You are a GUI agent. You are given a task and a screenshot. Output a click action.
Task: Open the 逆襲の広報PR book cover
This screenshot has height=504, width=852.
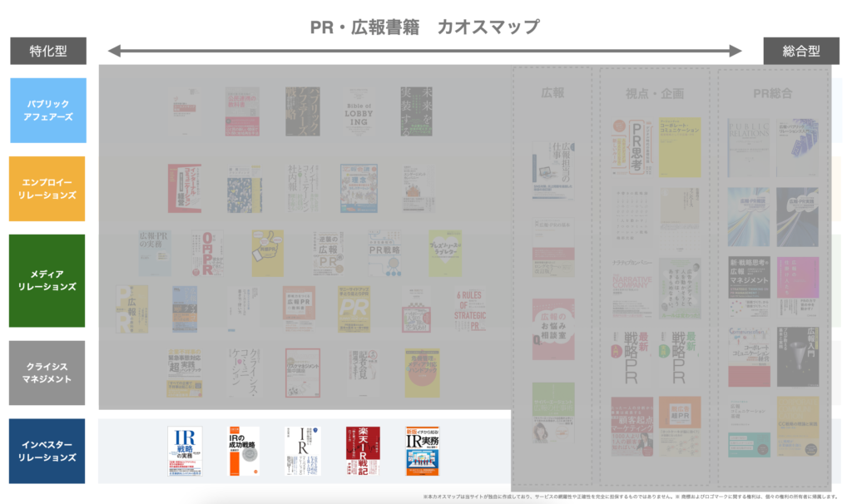pos(328,253)
